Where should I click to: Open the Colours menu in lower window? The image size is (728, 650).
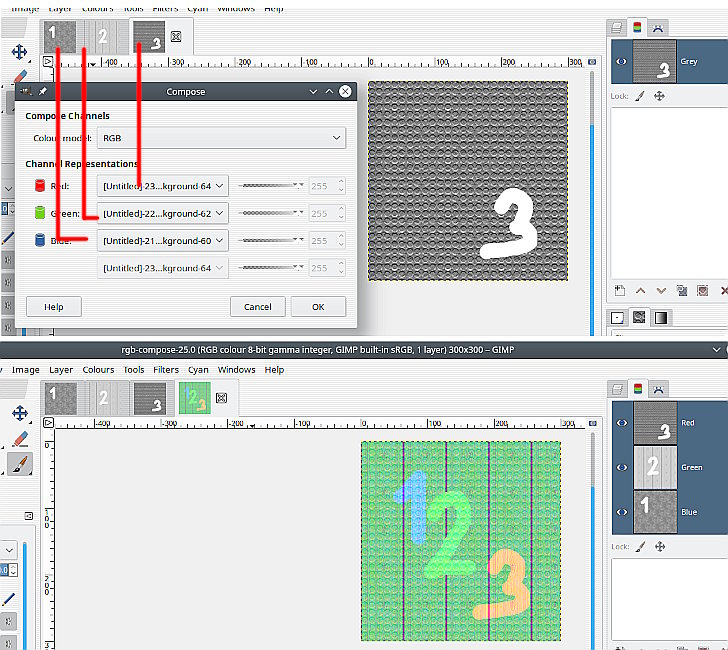(98, 370)
